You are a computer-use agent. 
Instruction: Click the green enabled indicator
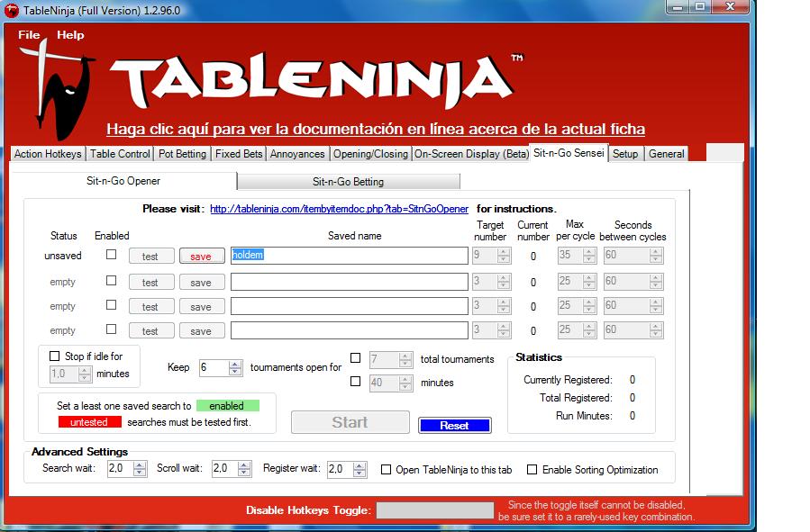[x=228, y=406]
